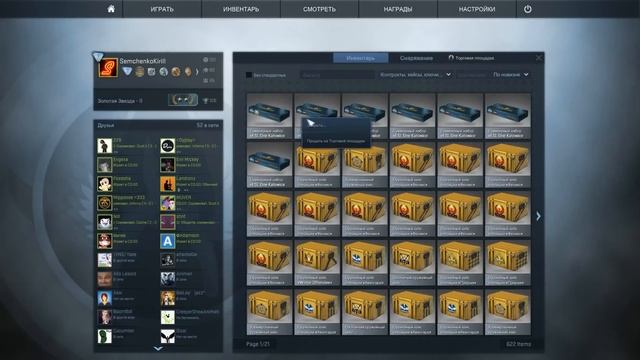640x360 pixels.
Task: Open friend with blue letter A avatar
Action: point(167,241)
